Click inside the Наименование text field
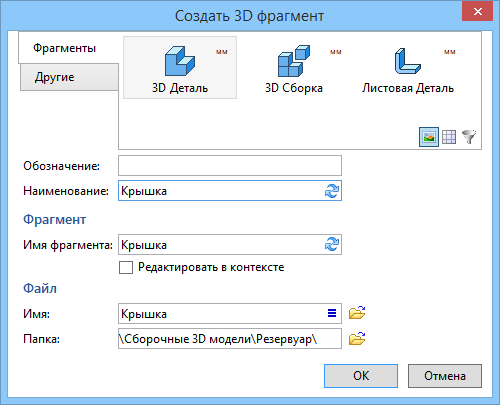500x405 pixels. coord(220,191)
